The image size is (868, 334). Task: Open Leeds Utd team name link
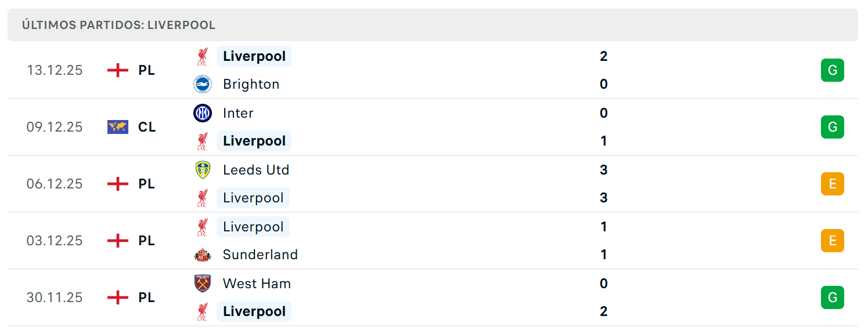256,170
